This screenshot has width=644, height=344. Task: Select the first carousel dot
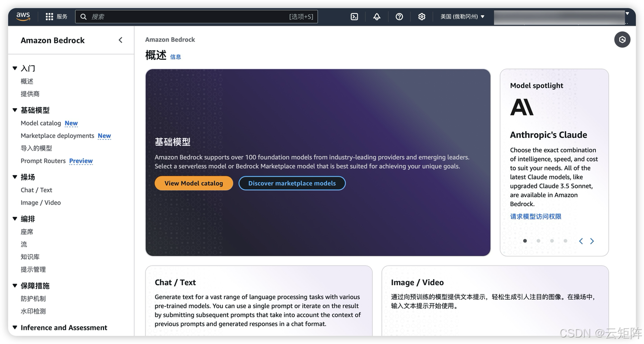click(x=525, y=241)
